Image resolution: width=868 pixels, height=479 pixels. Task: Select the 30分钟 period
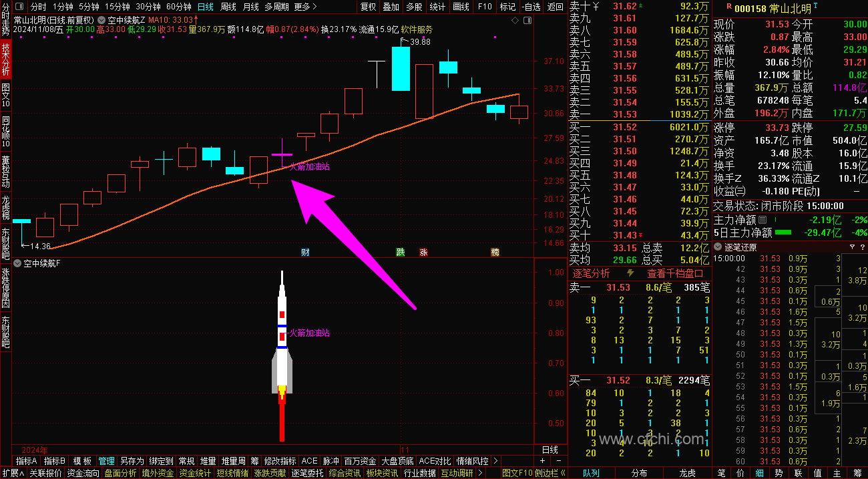[x=148, y=7]
